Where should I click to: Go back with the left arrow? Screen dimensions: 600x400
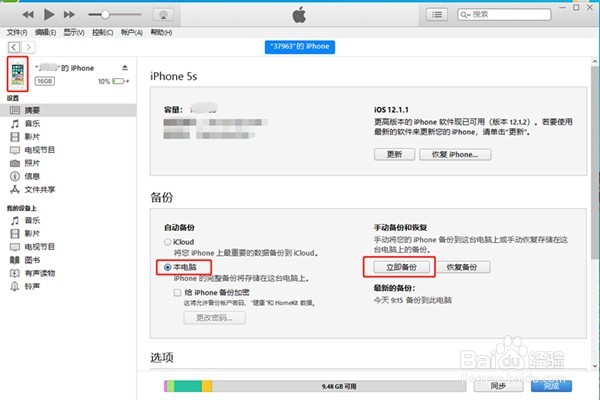tap(14, 47)
